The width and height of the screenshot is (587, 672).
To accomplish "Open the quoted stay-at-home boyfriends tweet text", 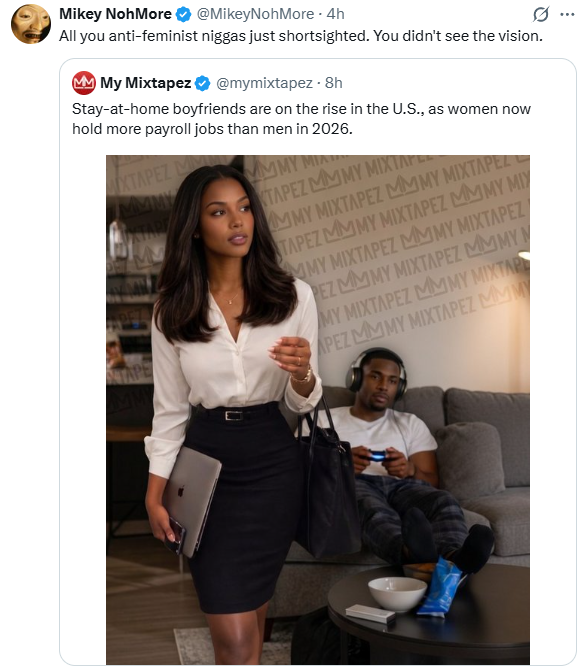I will point(301,119).
